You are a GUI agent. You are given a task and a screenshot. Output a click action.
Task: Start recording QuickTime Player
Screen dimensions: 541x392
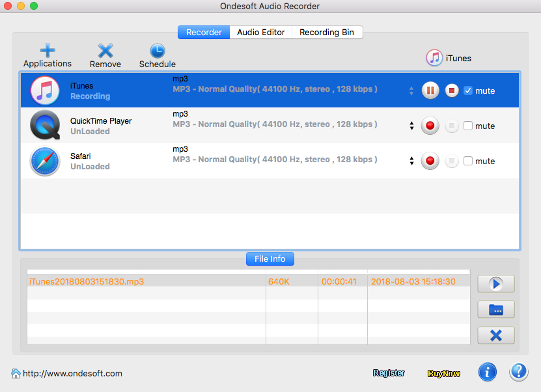click(x=430, y=126)
